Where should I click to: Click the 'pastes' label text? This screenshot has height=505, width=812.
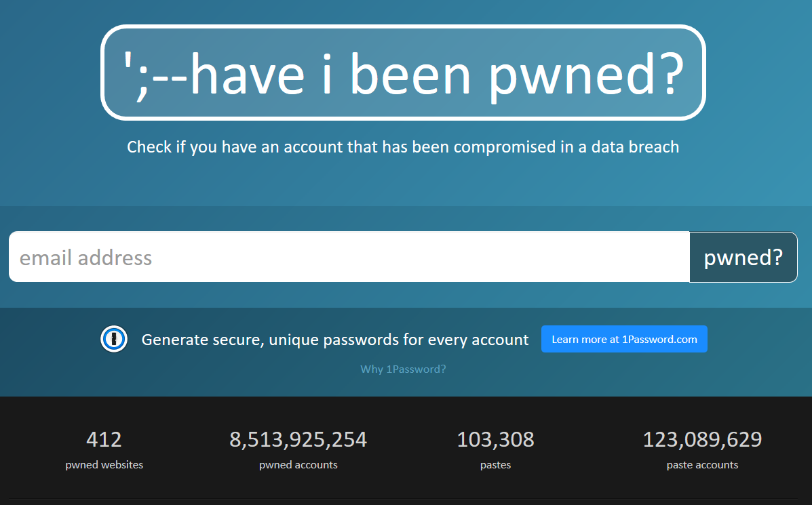[496, 464]
